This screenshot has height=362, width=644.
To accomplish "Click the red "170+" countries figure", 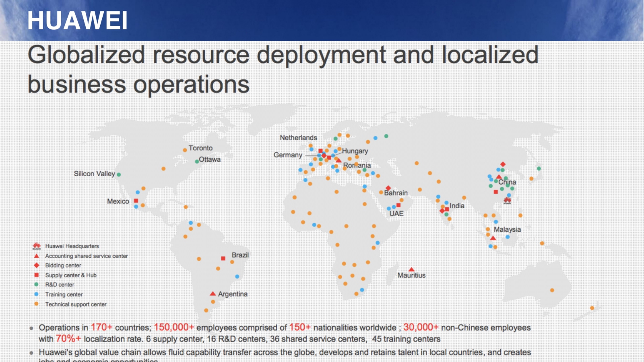I will pyautogui.click(x=101, y=327).
